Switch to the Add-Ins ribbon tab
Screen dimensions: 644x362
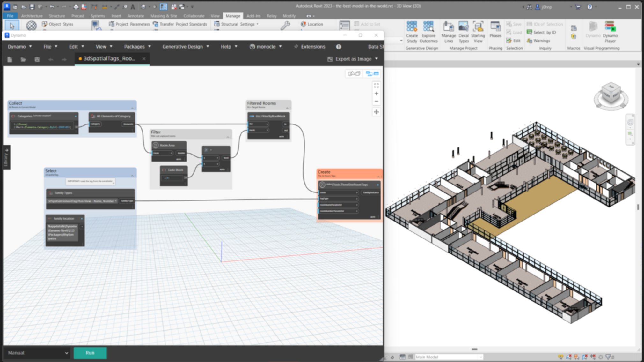point(253,16)
